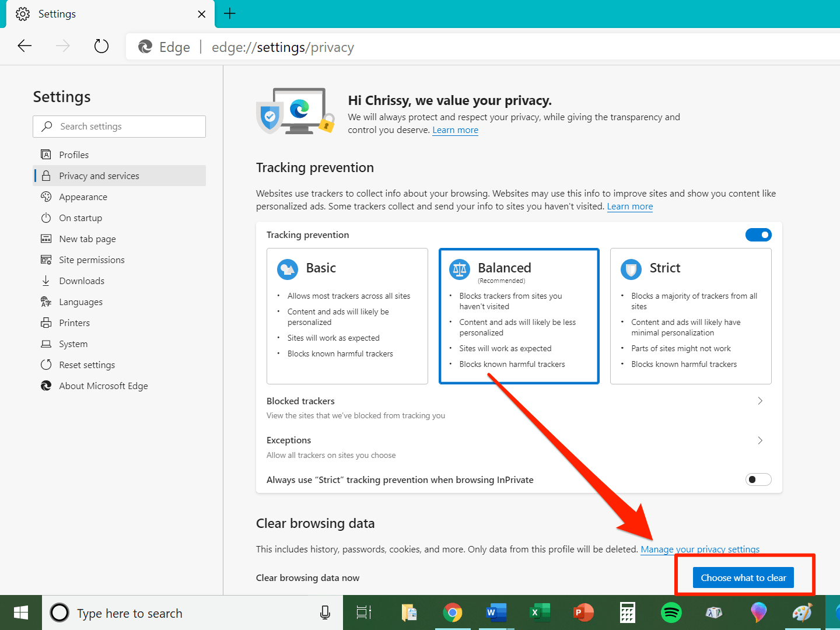Screen dimensions: 840x630
Task: Click Learn more link under privacy greeting
Action: tap(455, 130)
